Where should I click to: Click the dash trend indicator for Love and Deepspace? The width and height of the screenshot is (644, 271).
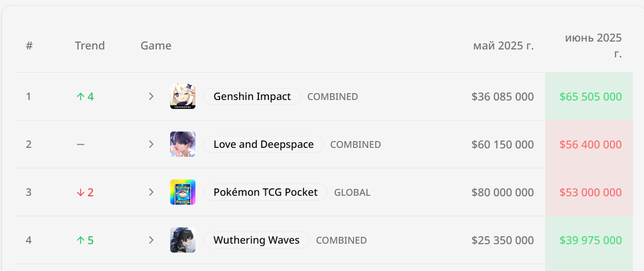point(80,144)
